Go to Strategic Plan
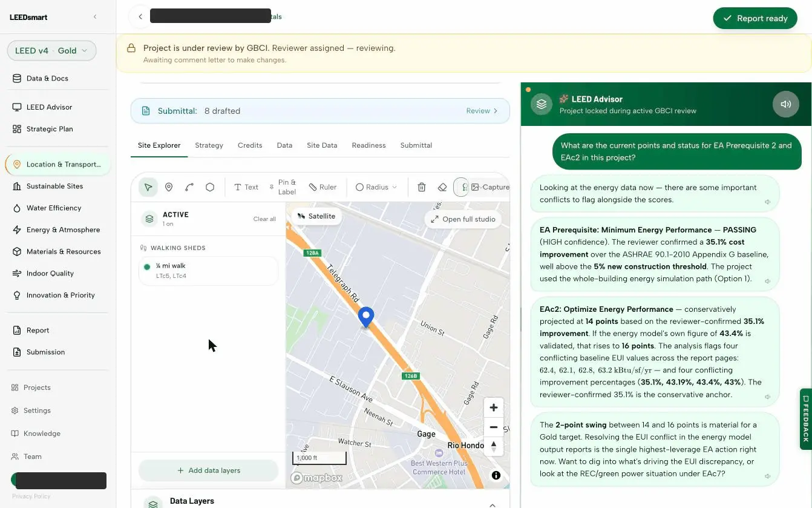 (50, 129)
